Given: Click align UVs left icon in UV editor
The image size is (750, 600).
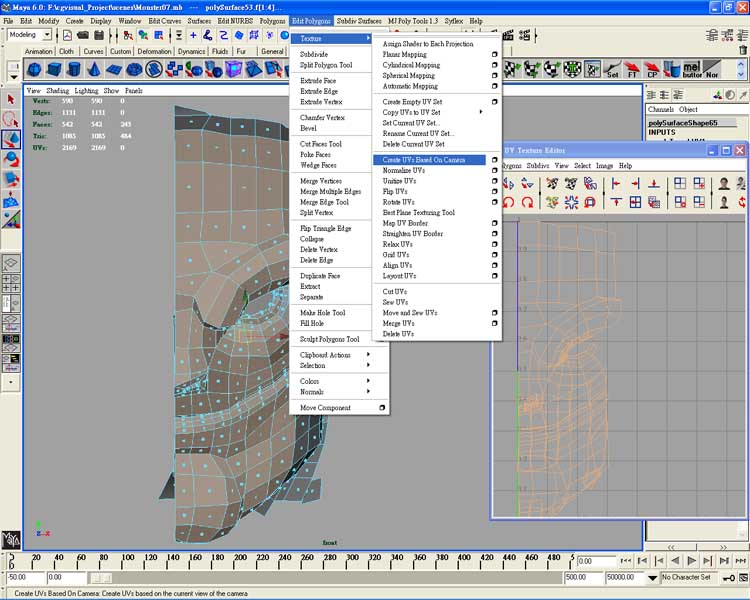Looking at the screenshot, I should [x=616, y=183].
